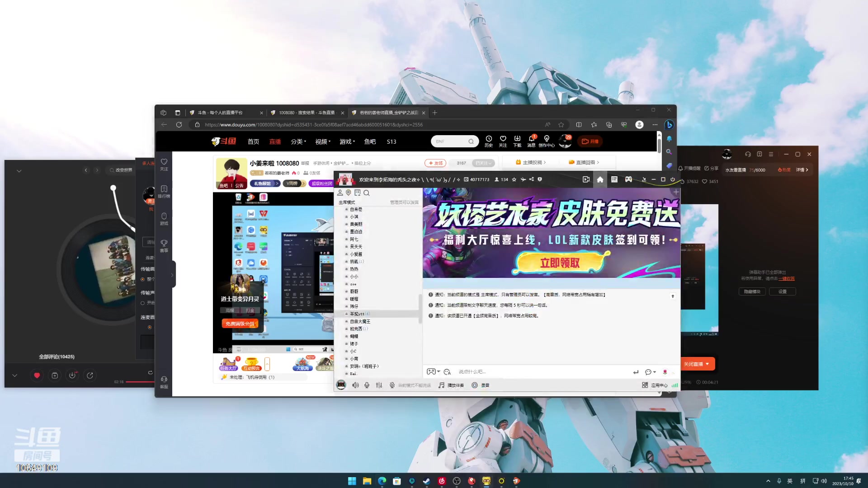Click the 赛事 trophy icon in Douyu sidebar

click(164, 246)
